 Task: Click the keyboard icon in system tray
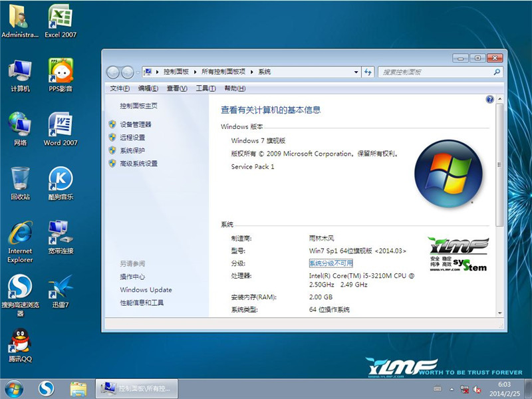click(438, 389)
